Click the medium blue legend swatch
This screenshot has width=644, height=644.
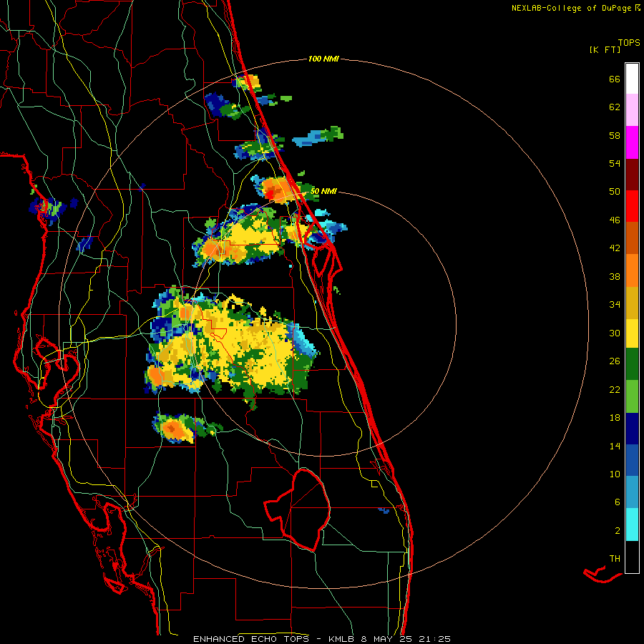click(632, 460)
